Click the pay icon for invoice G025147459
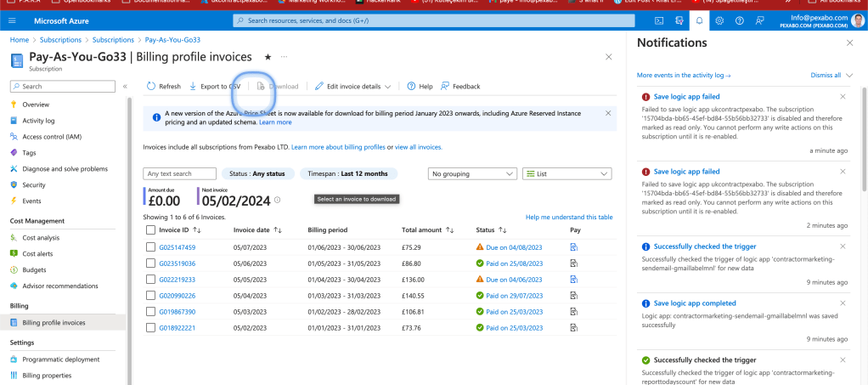This screenshot has height=385, width=868. (574, 247)
